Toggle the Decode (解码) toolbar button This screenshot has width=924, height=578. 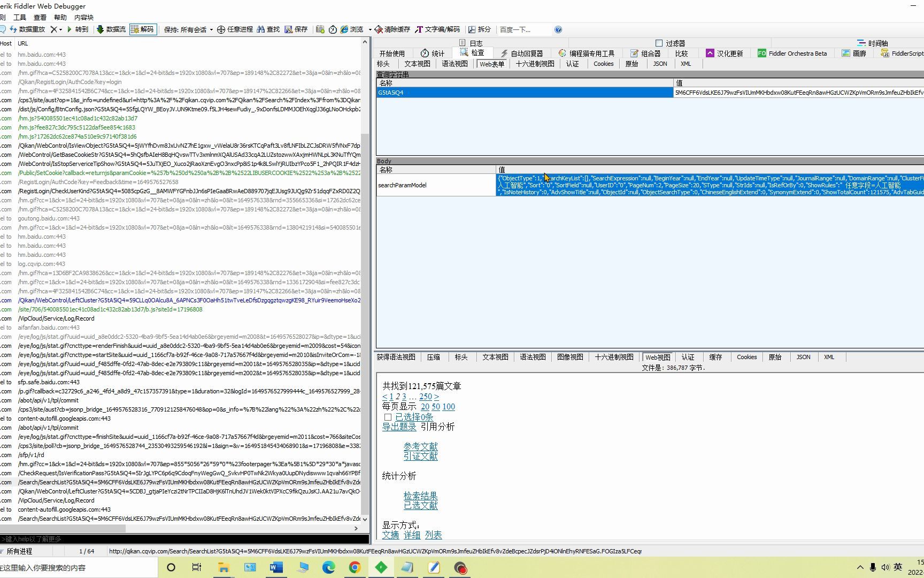pos(142,29)
